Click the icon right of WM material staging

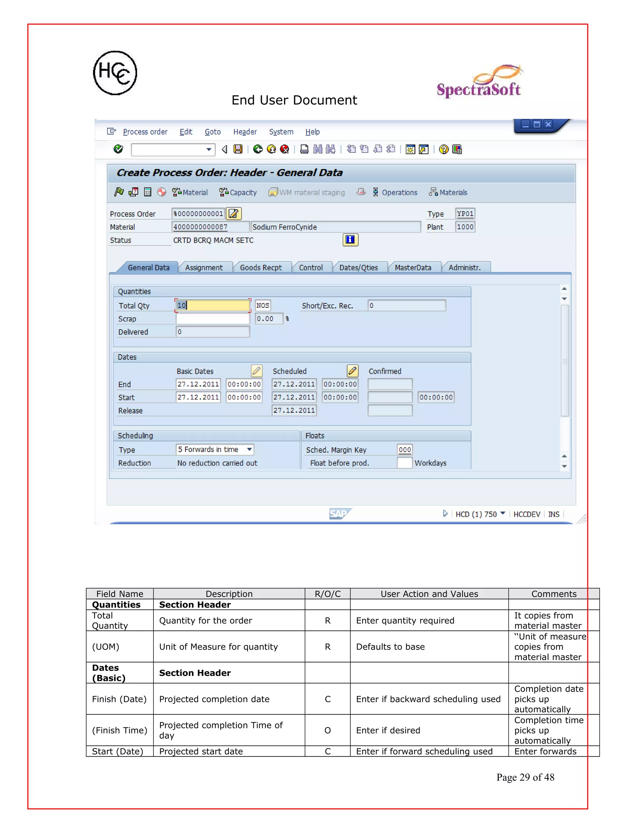pyautogui.click(x=361, y=192)
